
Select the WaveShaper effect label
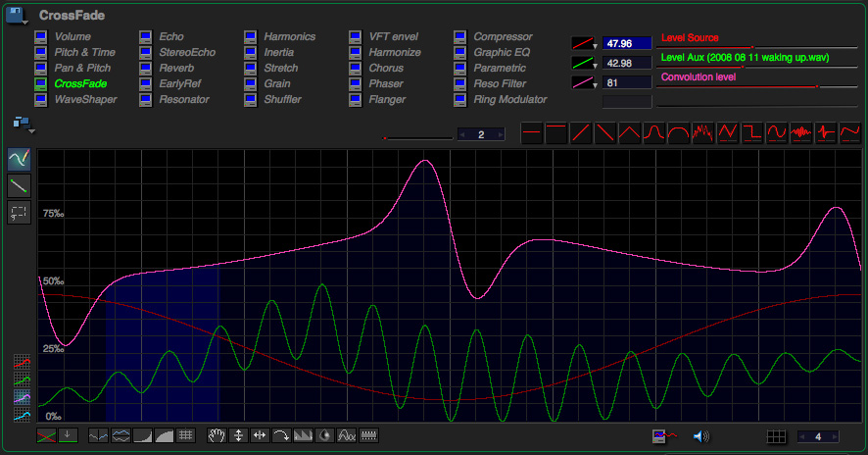(86, 100)
